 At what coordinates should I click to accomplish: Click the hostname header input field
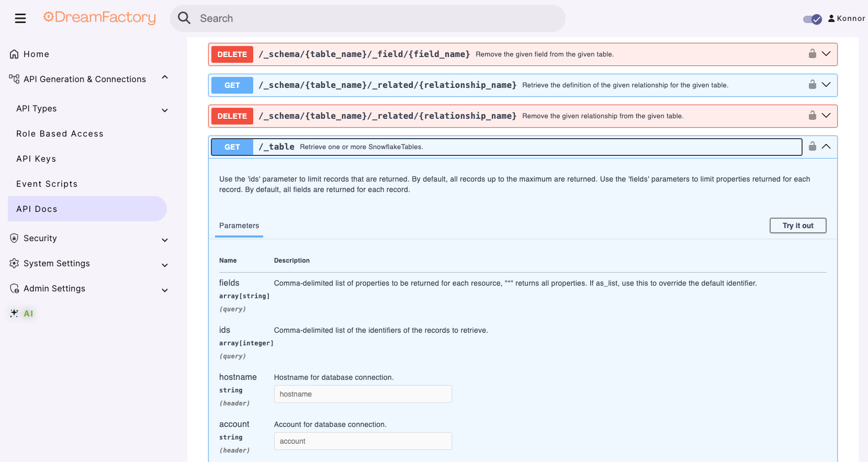pos(363,394)
